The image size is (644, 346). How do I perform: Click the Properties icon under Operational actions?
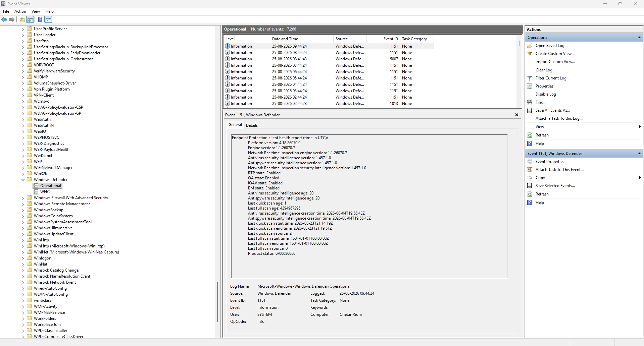click(x=530, y=86)
